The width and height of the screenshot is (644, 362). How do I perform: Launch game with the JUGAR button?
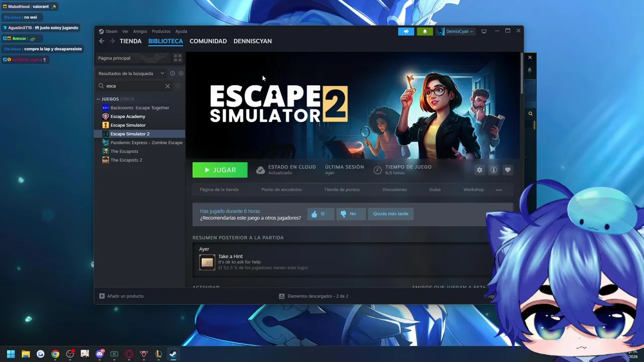(x=220, y=170)
